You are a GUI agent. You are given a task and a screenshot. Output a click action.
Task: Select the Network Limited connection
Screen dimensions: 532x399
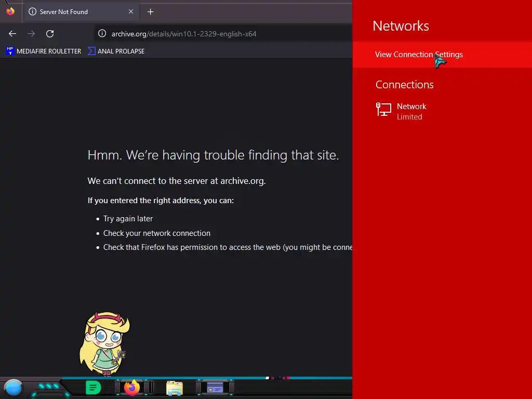point(402,111)
